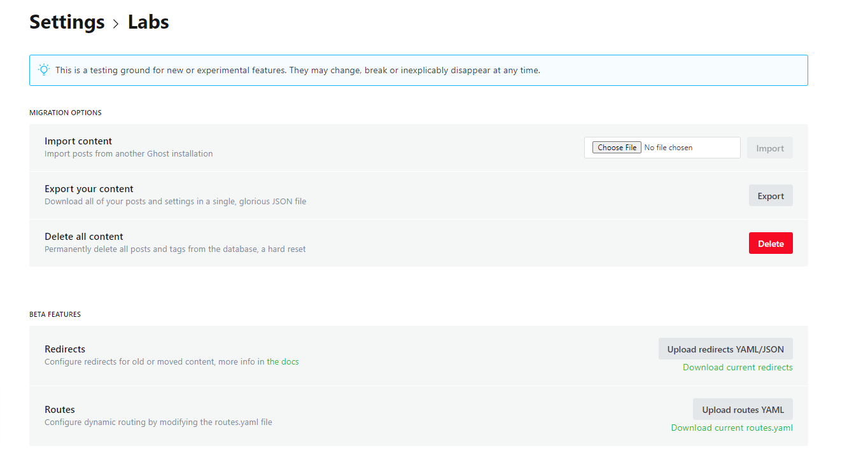Select the 'Export your content' row title
Image resolution: width=868 pixels, height=453 pixels.
[89, 189]
